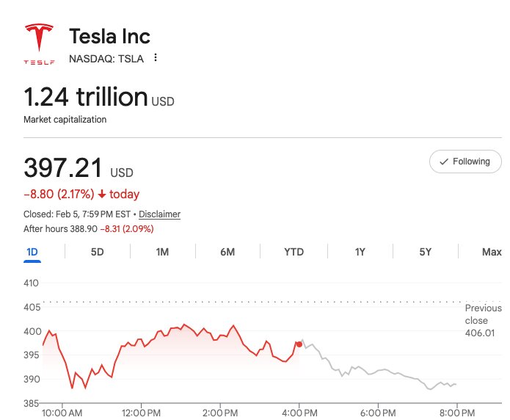Screen dimensions: 510x420
Task: Switch to the 6M tab
Action: pos(227,252)
